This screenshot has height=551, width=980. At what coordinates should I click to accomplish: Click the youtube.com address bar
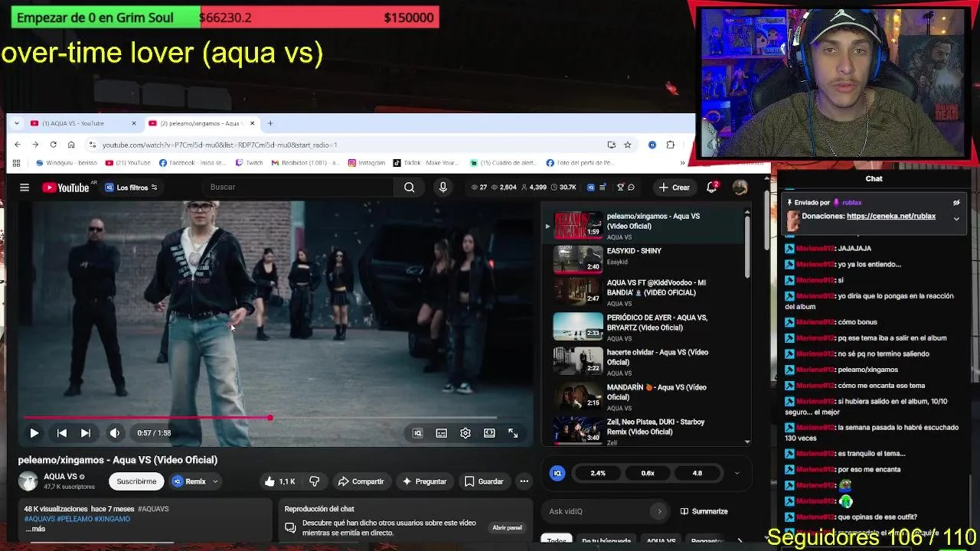(x=345, y=145)
